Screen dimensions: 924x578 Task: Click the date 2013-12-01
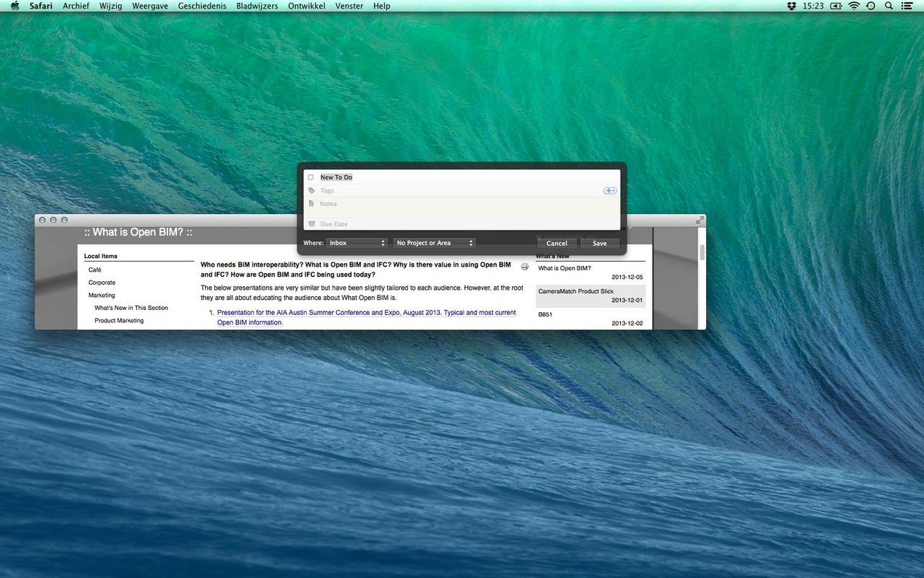tap(627, 300)
